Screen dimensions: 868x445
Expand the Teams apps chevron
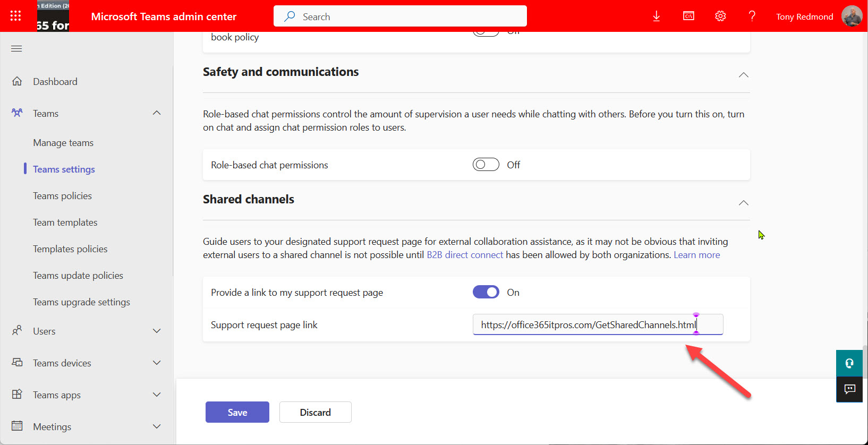157,395
